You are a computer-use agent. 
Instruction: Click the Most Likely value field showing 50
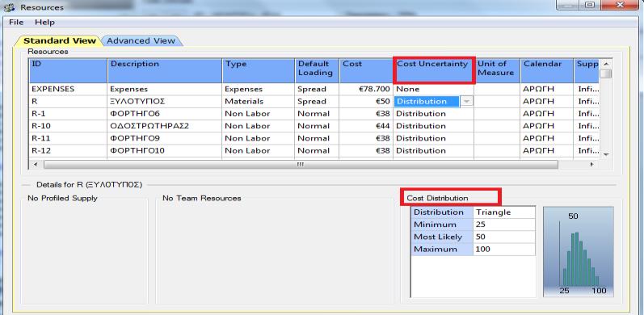click(x=504, y=237)
